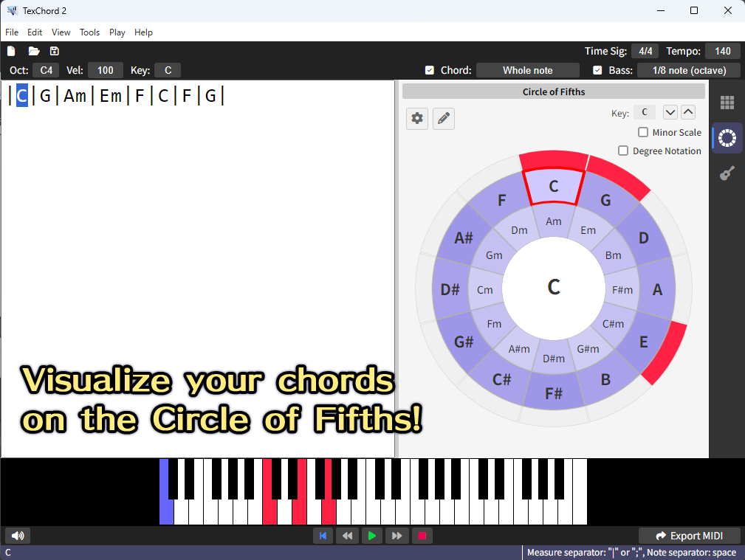This screenshot has width=745, height=560.
Task: Open the grid panel in right sidebar
Action: 727,102
